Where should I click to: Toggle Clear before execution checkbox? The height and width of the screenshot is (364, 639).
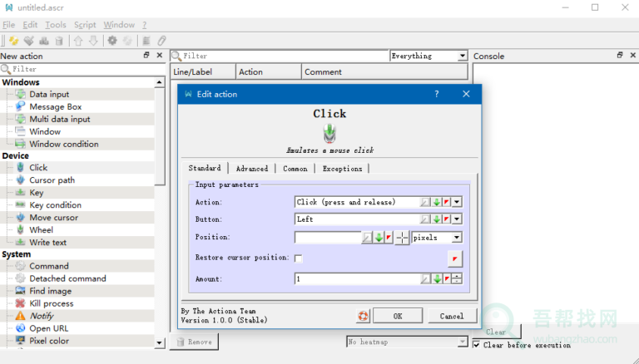(x=477, y=345)
